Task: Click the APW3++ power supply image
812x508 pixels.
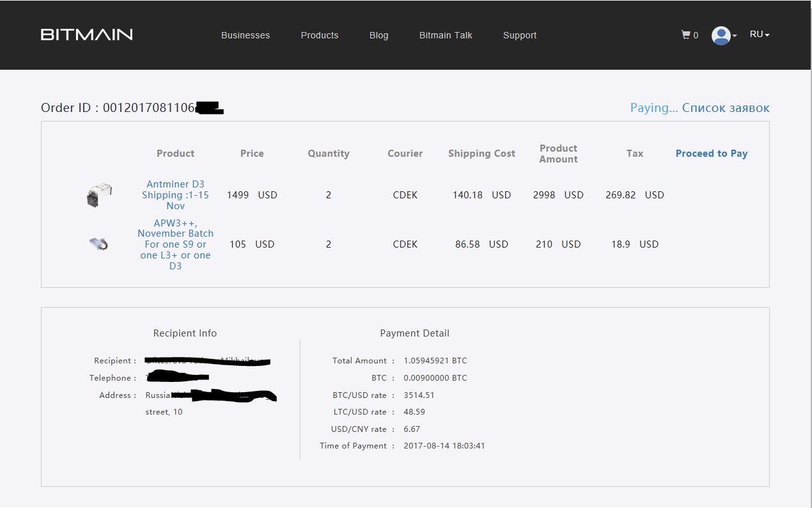Action: pyautogui.click(x=98, y=244)
